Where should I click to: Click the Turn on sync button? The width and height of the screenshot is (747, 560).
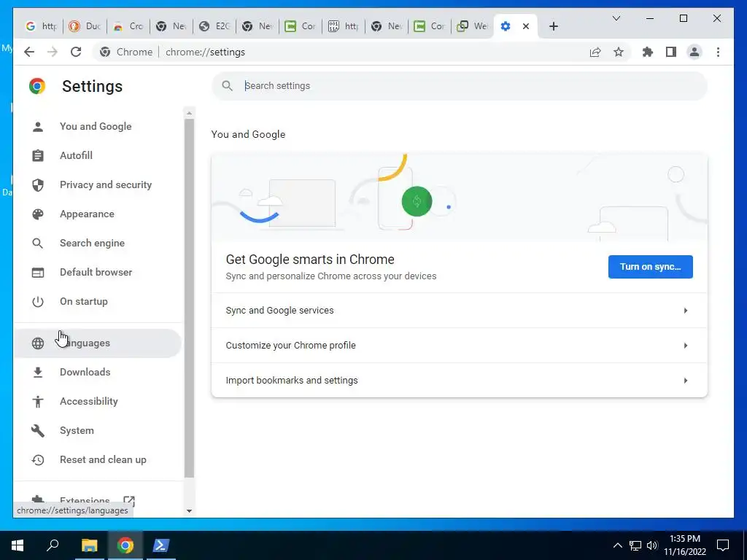(x=650, y=267)
